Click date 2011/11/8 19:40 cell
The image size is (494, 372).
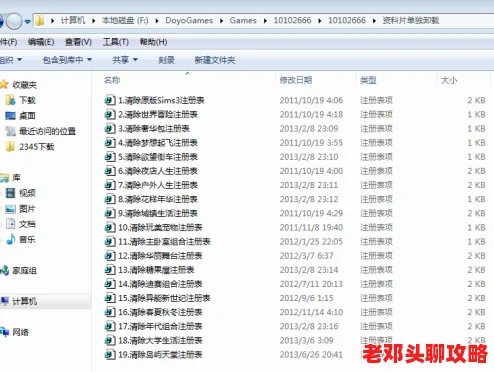tap(311, 227)
